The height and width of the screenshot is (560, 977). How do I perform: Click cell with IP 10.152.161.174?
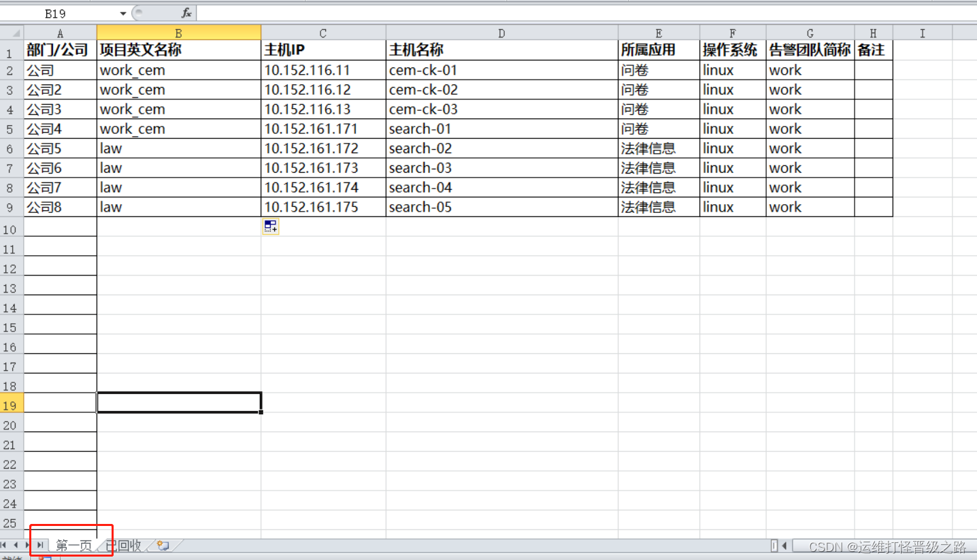tap(323, 188)
